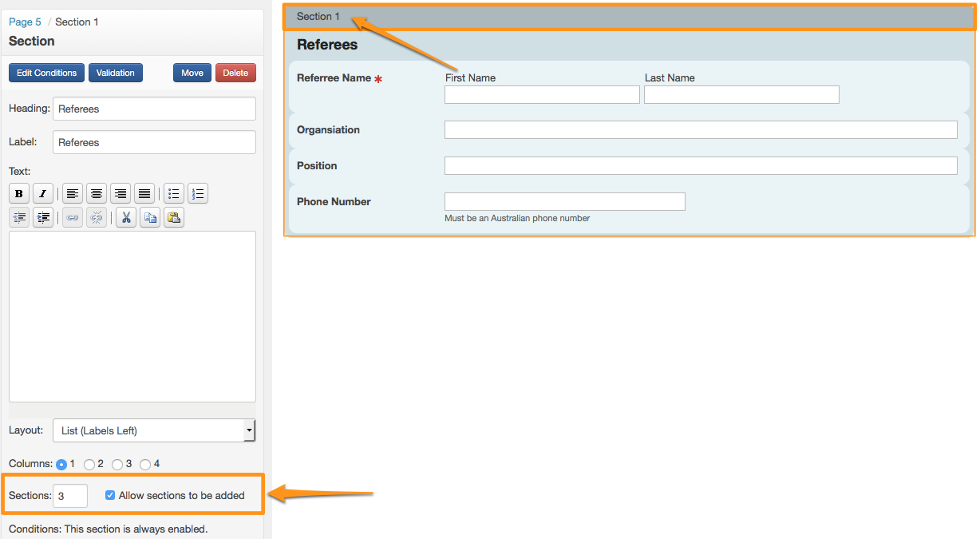Insert a numbered list
This screenshot has height=539, width=980.
tap(198, 193)
